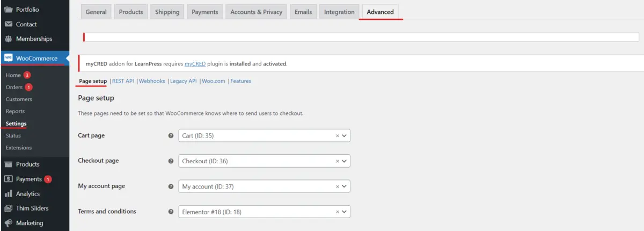Open the Webhooks sub-section link
The width and height of the screenshot is (644, 231).
coord(152,81)
